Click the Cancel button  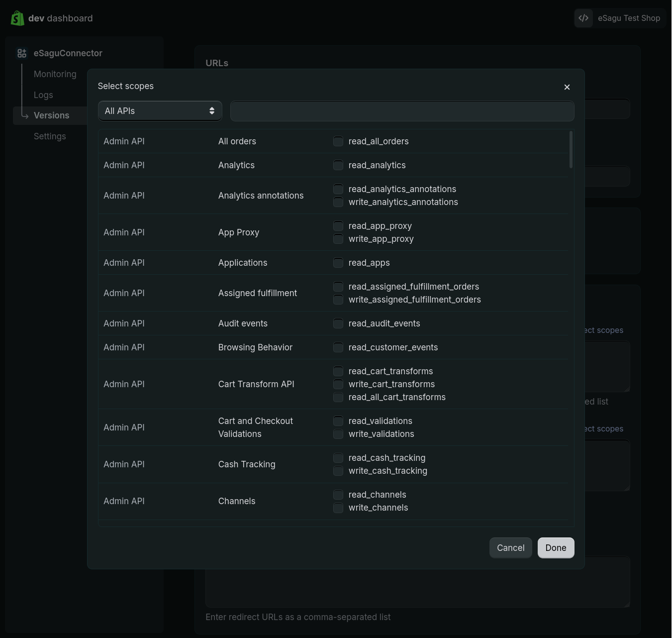tap(511, 548)
